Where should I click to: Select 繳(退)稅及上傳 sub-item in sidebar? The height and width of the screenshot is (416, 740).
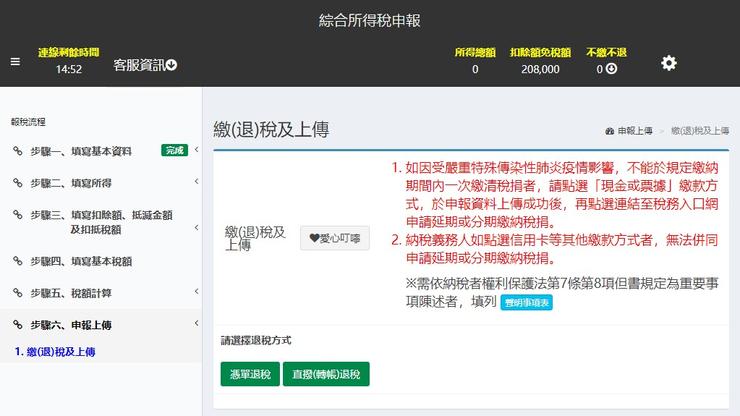55,352
